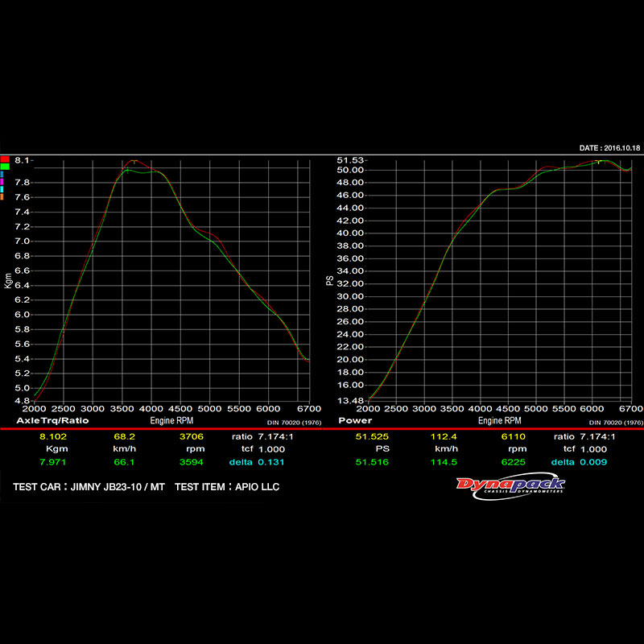Click the red run color swatch
The width and height of the screenshot is (644, 644).
point(5,159)
